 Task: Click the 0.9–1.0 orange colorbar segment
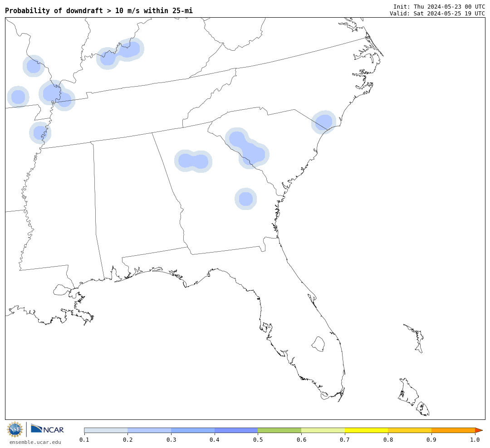[453, 430]
